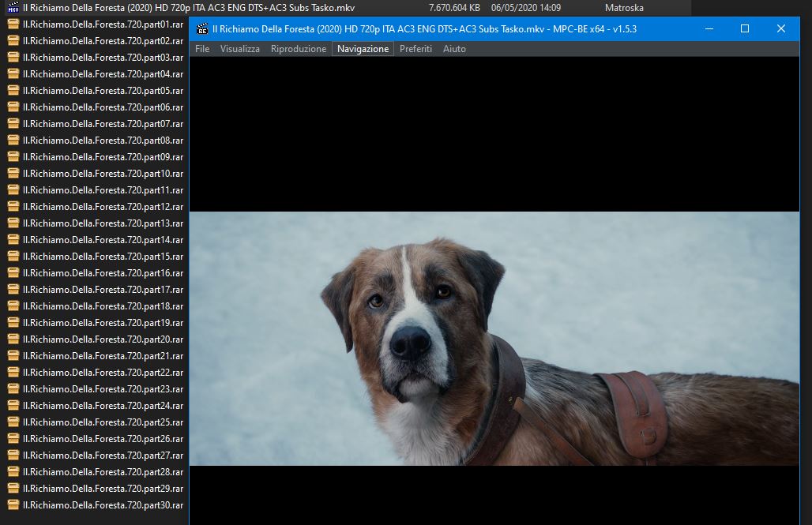Click the Matroska type cell

pyautogui.click(x=624, y=8)
